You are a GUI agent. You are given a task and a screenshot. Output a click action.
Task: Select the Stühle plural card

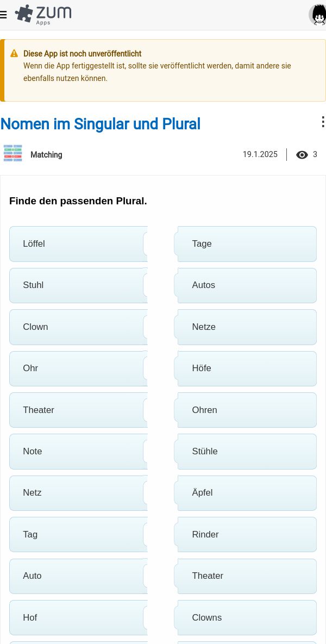(245, 452)
